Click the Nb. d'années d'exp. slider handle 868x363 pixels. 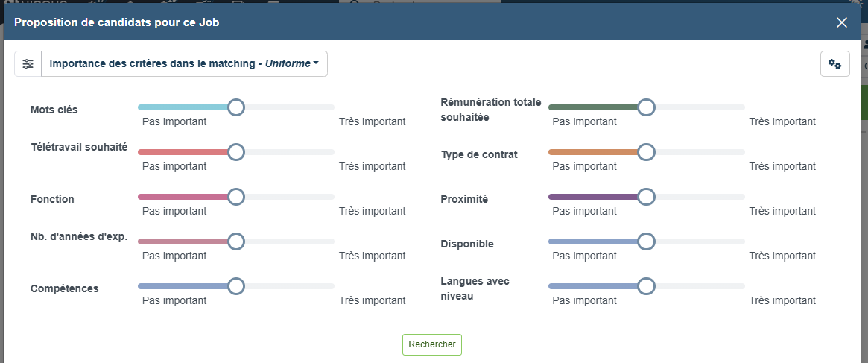(236, 242)
